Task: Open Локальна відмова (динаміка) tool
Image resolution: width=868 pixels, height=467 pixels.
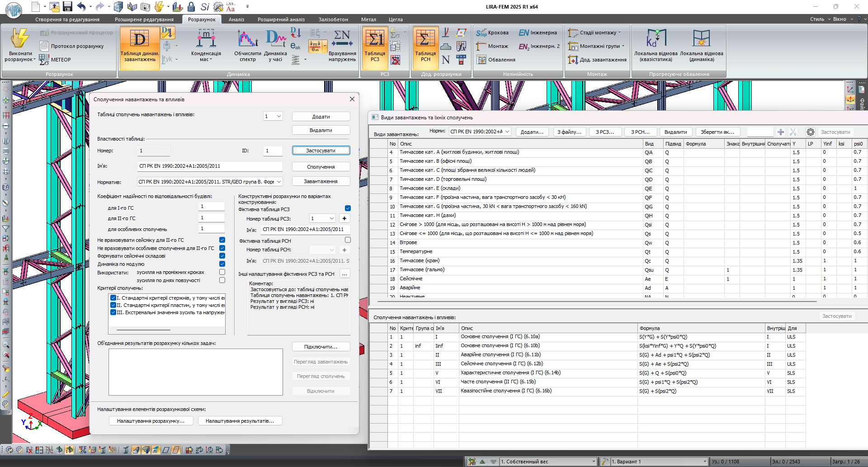Action: click(x=701, y=41)
